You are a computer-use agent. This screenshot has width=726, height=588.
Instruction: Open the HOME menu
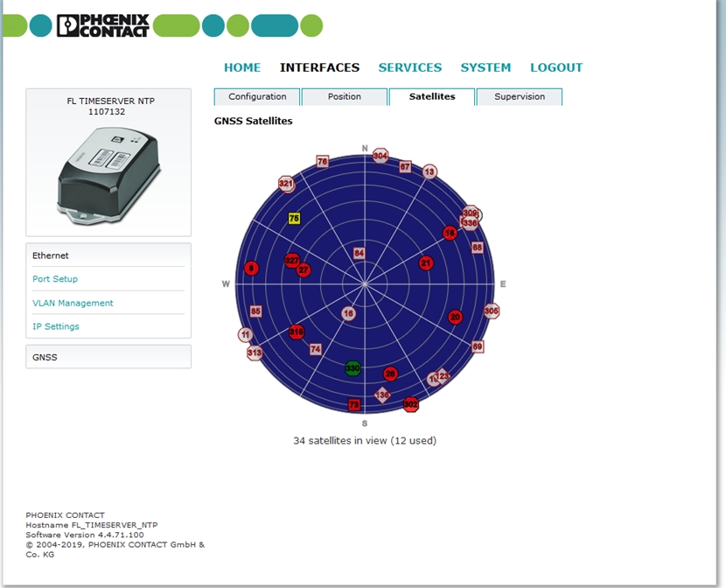(242, 67)
